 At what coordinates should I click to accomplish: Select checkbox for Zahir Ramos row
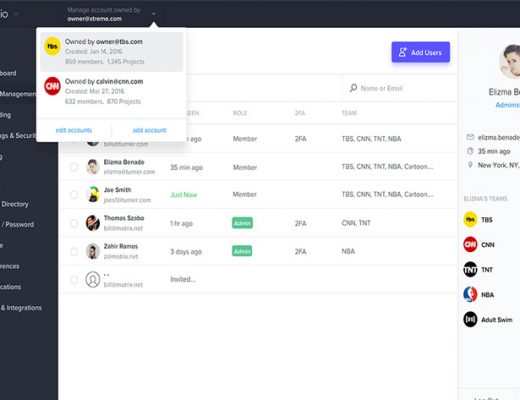[x=74, y=251]
